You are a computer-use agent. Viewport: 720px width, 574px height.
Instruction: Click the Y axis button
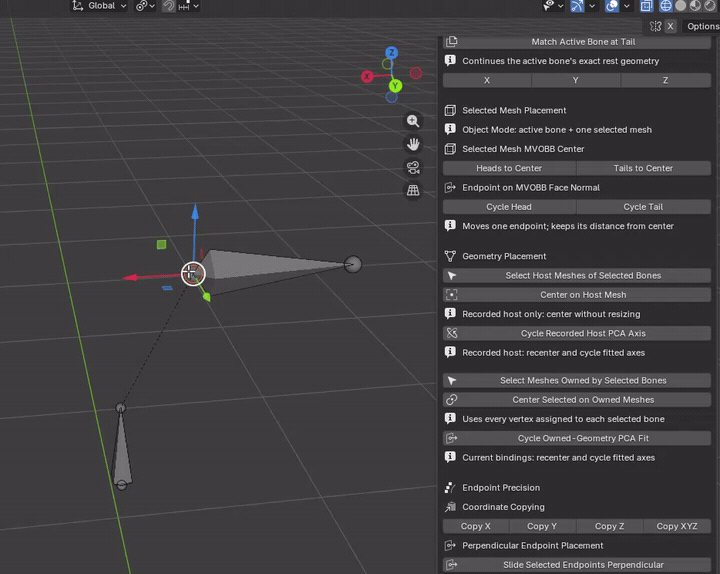point(576,80)
